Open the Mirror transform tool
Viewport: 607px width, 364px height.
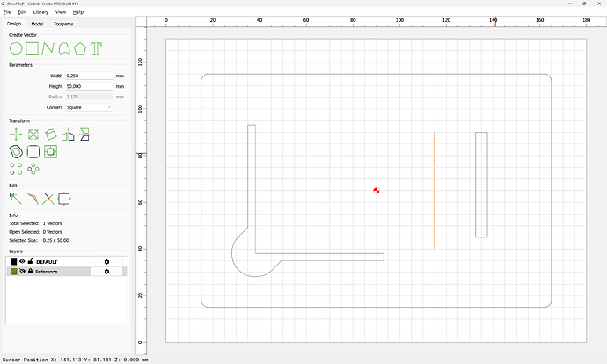coord(68,135)
